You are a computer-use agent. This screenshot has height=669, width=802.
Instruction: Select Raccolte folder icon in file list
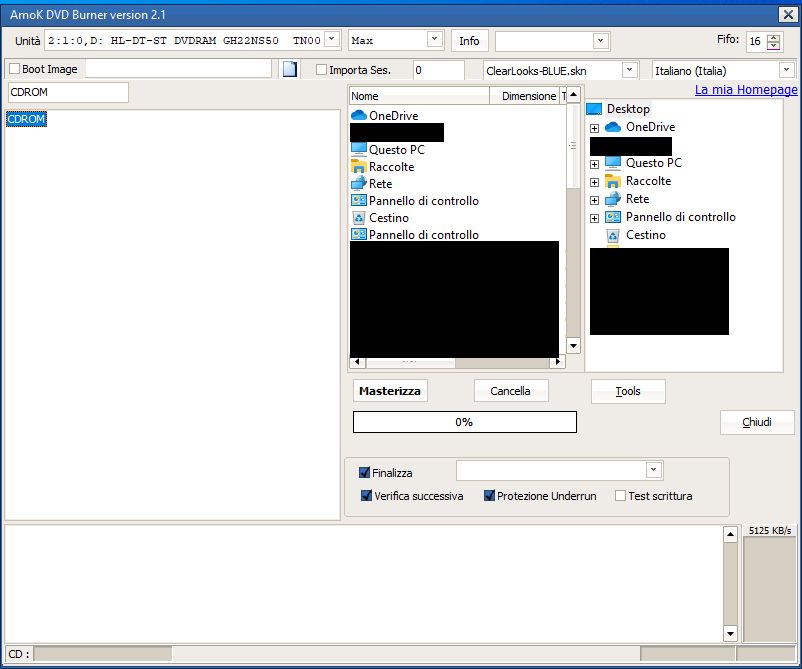(x=359, y=167)
